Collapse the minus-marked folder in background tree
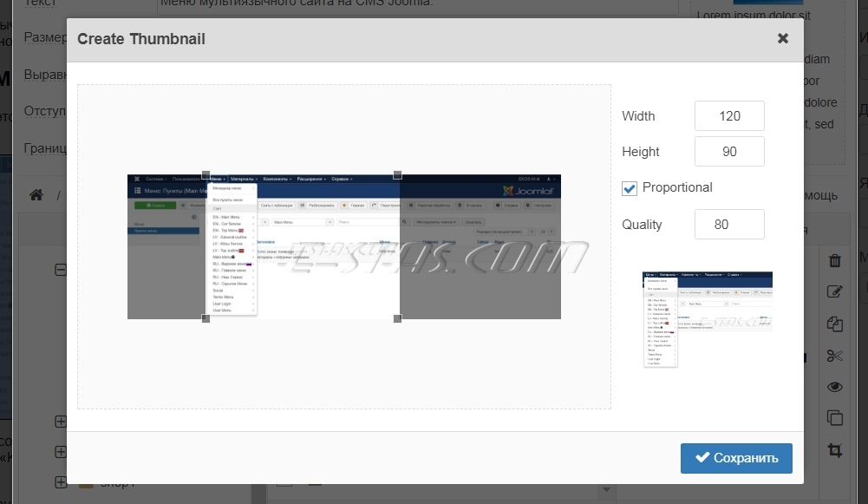This screenshot has height=504, width=868. (x=61, y=271)
